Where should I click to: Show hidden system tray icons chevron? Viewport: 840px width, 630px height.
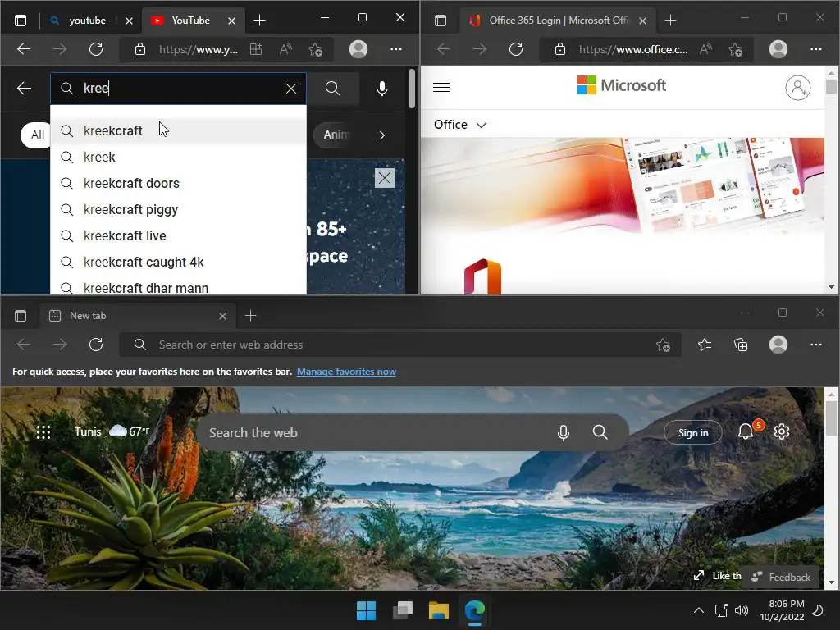click(699, 610)
